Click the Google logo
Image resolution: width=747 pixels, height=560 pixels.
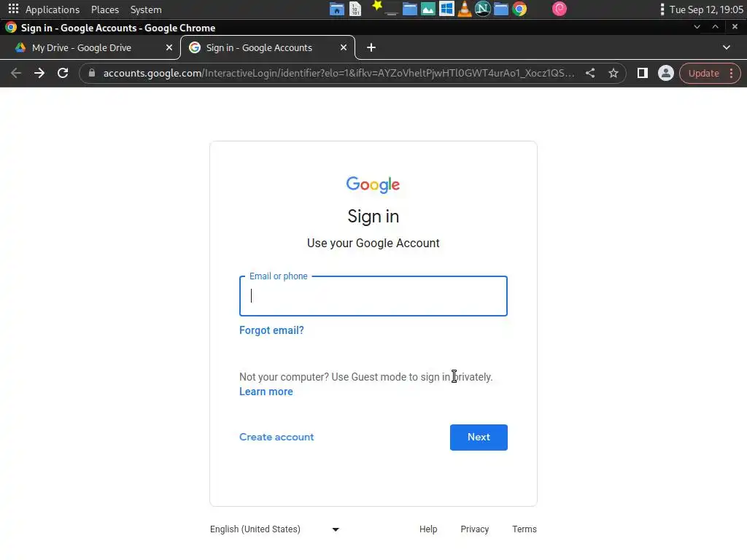point(373,184)
